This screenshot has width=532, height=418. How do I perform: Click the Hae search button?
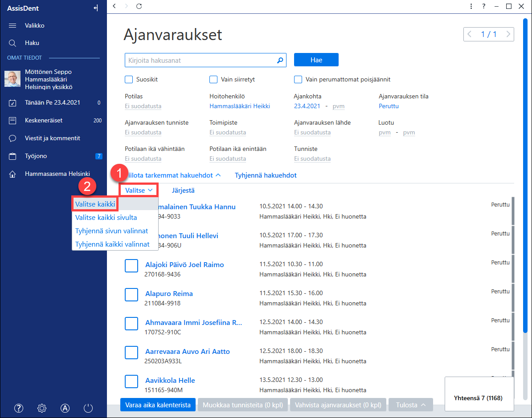pyautogui.click(x=316, y=60)
